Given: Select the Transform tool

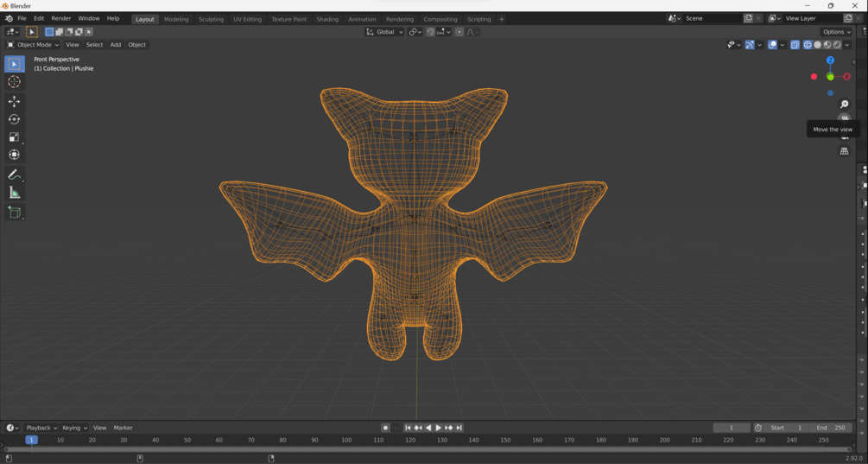Looking at the screenshot, I should pyautogui.click(x=15, y=155).
